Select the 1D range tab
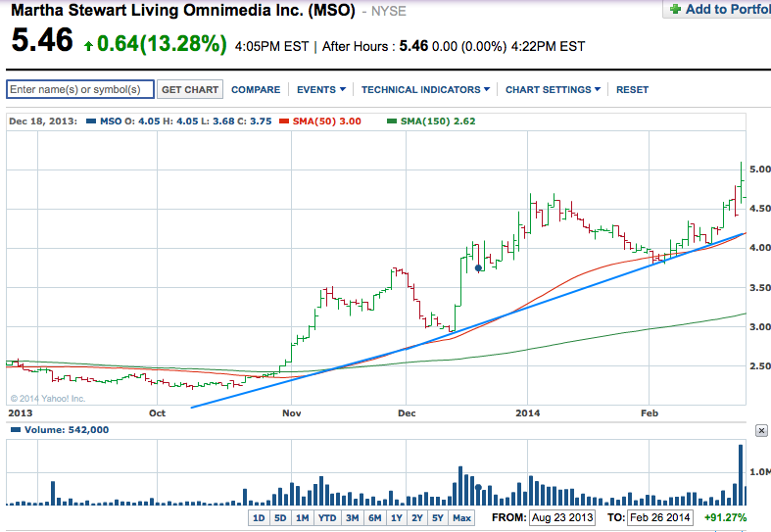771x532 pixels. pos(259,517)
